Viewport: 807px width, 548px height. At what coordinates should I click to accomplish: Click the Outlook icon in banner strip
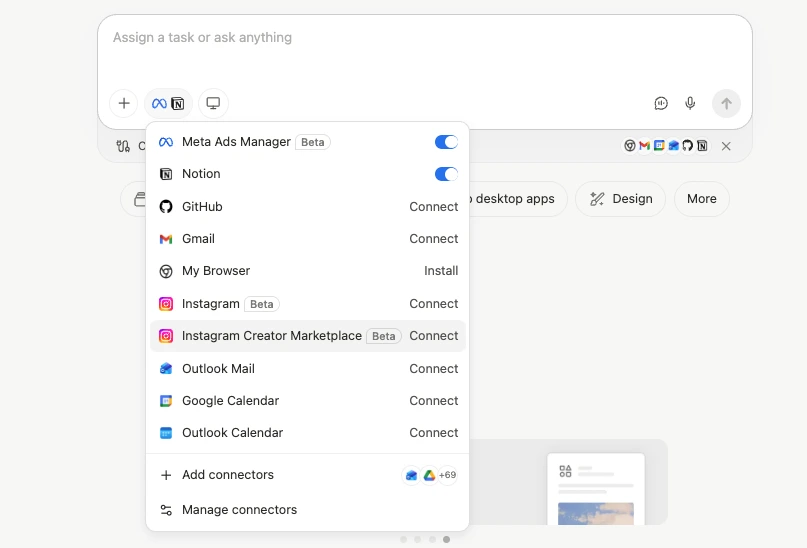pyautogui.click(x=673, y=146)
